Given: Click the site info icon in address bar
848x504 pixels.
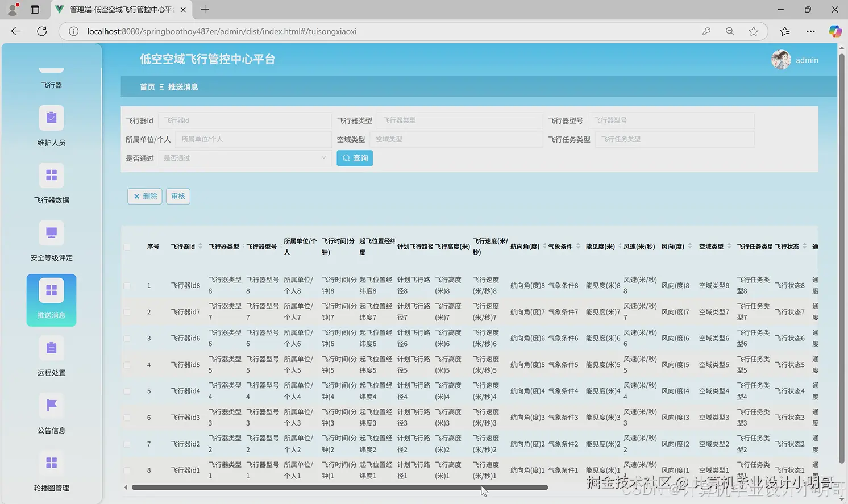Looking at the screenshot, I should click(x=73, y=31).
